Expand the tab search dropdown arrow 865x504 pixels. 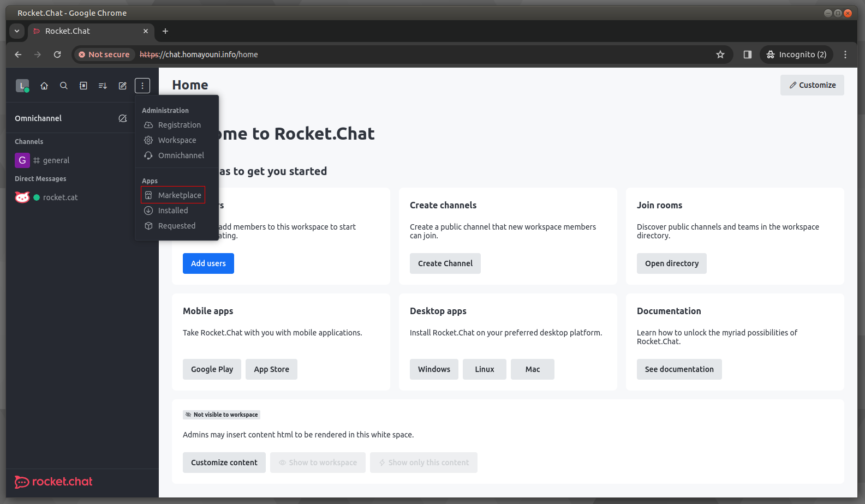(17, 31)
